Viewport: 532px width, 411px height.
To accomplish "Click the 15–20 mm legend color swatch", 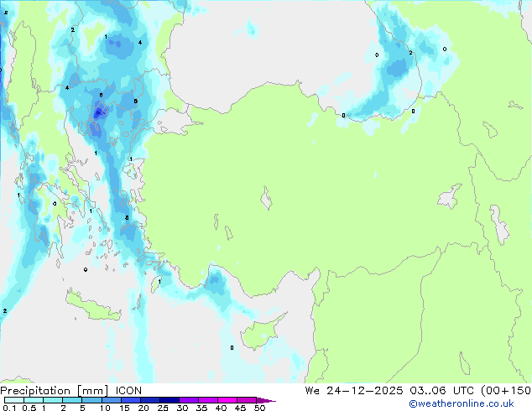I will point(131,400).
